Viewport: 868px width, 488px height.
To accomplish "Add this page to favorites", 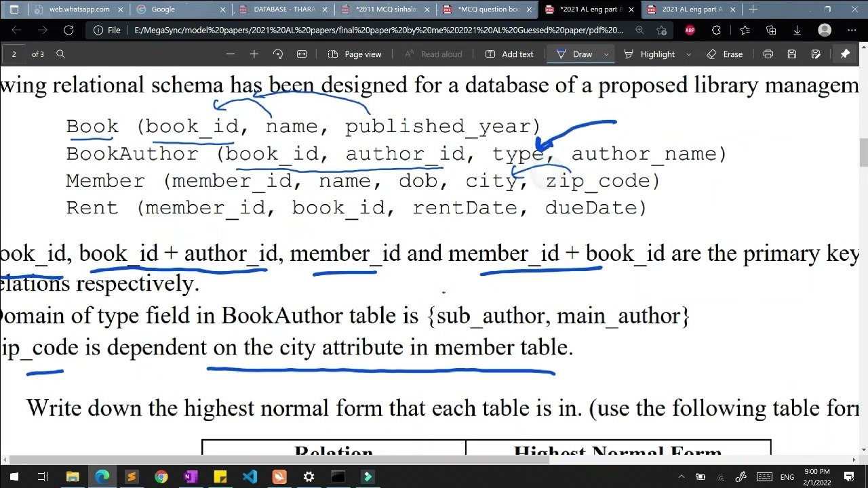I will point(661,30).
